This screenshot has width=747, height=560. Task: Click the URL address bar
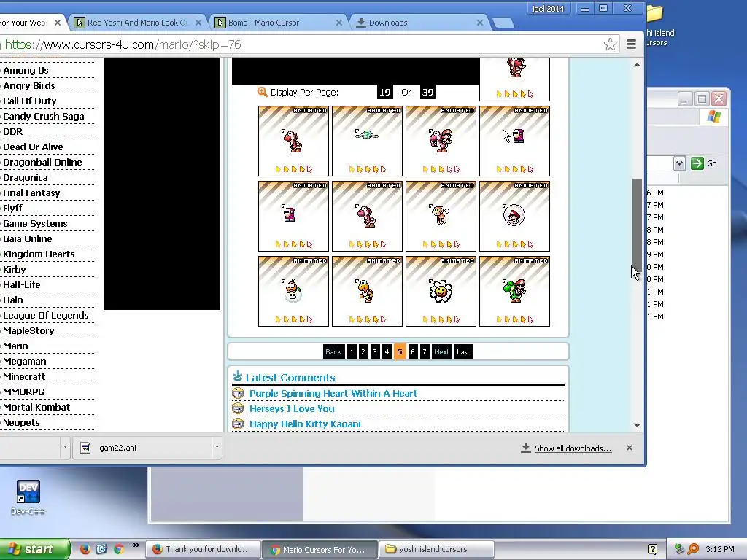pos(300,44)
